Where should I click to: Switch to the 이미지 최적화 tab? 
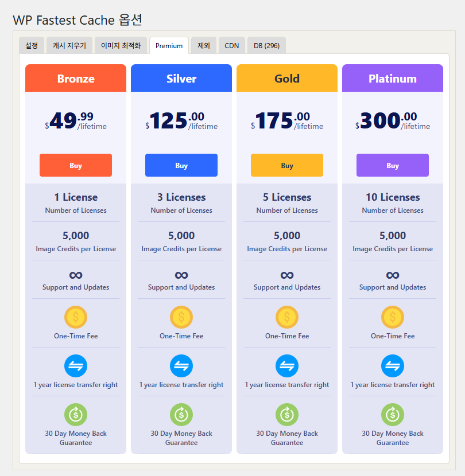tap(120, 45)
